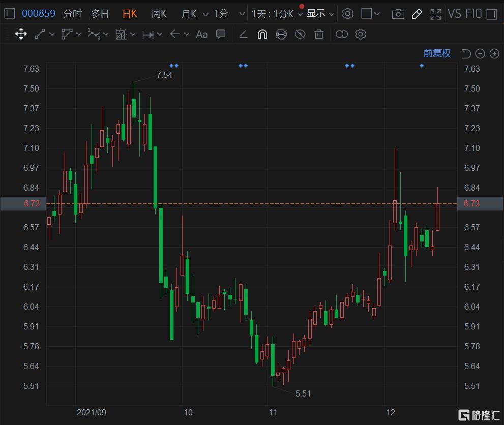Click the 5.51 low price label

303,393
